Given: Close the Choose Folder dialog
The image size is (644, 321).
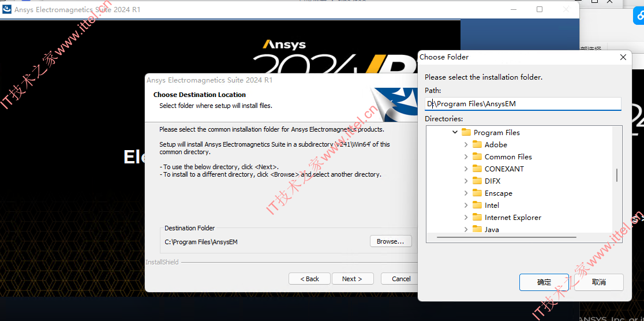Looking at the screenshot, I should (x=623, y=57).
